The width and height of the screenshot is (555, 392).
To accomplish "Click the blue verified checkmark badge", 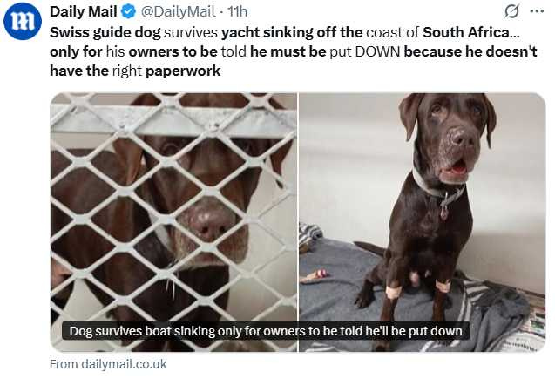I will [128, 11].
